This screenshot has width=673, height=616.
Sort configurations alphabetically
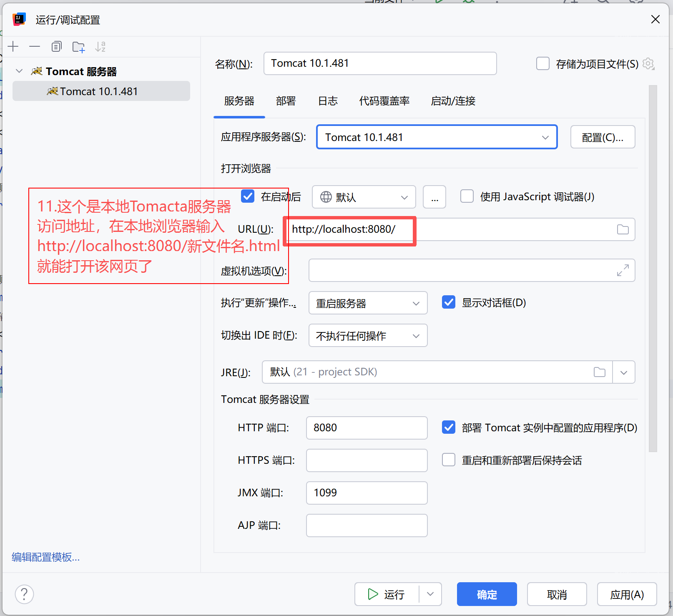(100, 46)
